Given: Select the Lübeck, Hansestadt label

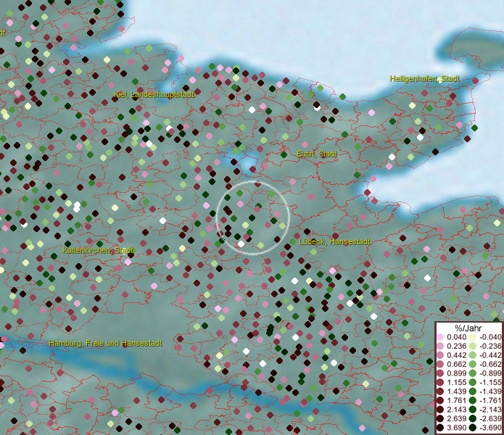Looking at the screenshot, I should [x=334, y=241].
